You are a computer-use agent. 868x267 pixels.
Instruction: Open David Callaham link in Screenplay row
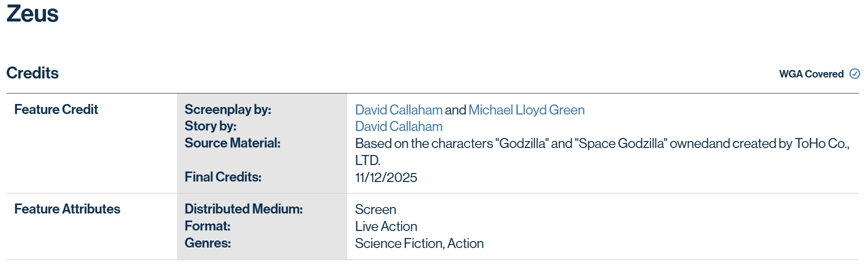pos(398,110)
